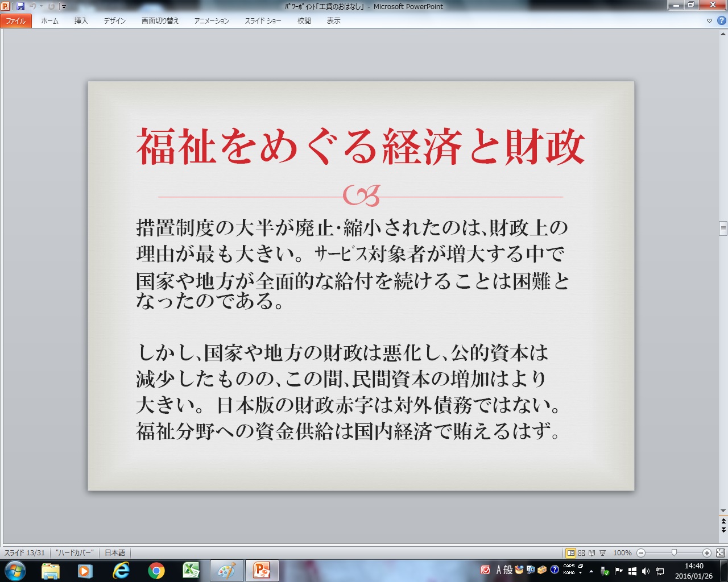Switch to the 校閲 ribbon tab

click(x=304, y=20)
